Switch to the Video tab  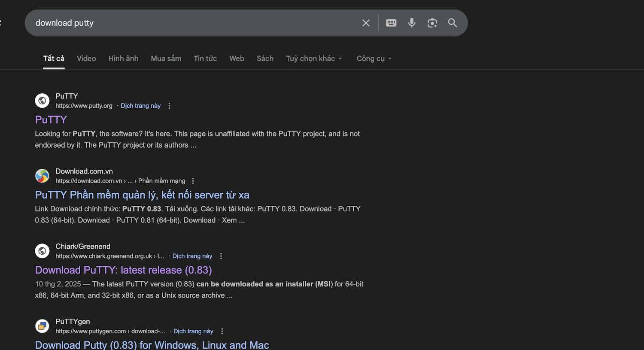tap(86, 58)
